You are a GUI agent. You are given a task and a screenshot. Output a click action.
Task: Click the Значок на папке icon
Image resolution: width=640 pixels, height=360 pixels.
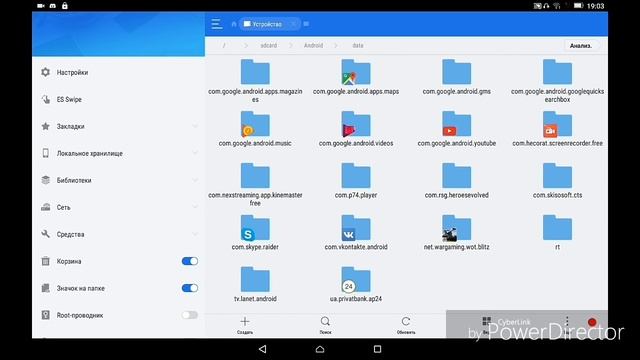click(46, 288)
